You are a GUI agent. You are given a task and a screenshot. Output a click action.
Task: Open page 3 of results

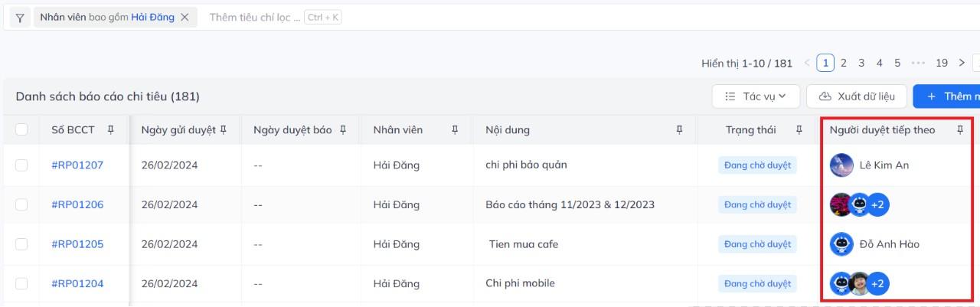861,63
